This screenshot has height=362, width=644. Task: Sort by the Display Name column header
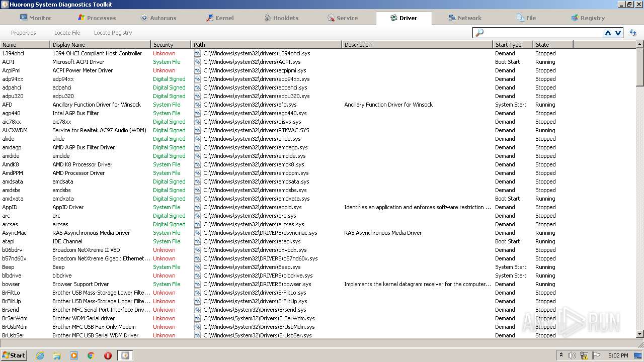pos(101,45)
